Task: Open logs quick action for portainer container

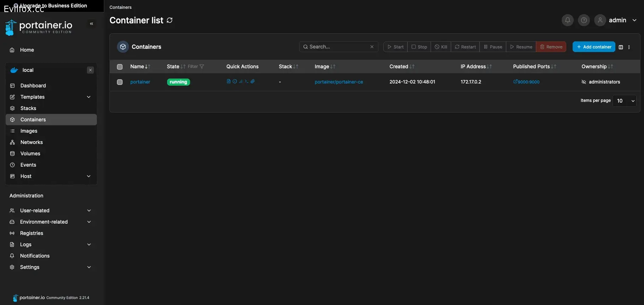Action: pyautogui.click(x=229, y=81)
